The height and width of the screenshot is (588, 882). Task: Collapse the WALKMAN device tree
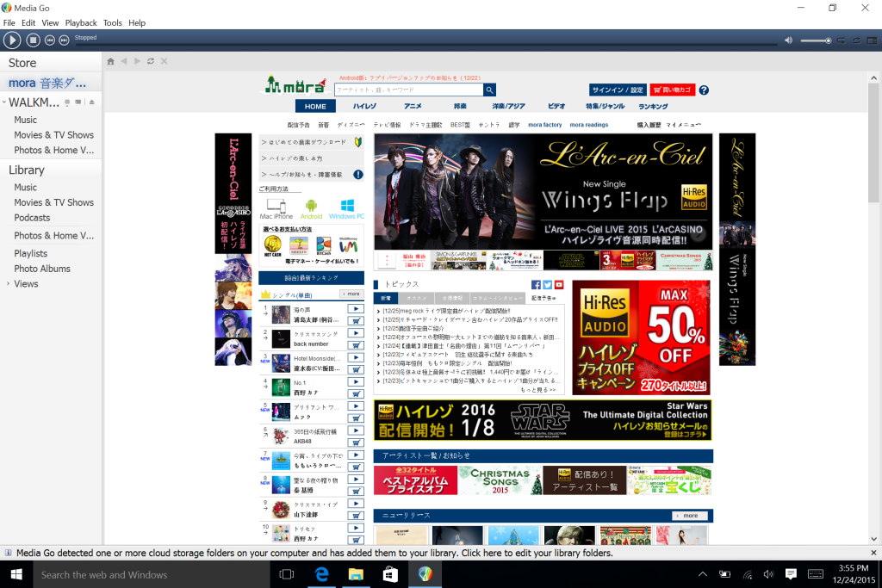click(x=4, y=102)
